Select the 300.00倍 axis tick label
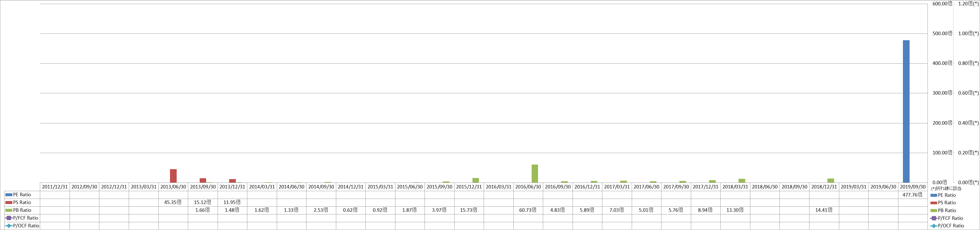The height and width of the screenshot is (230, 980). click(x=942, y=93)
